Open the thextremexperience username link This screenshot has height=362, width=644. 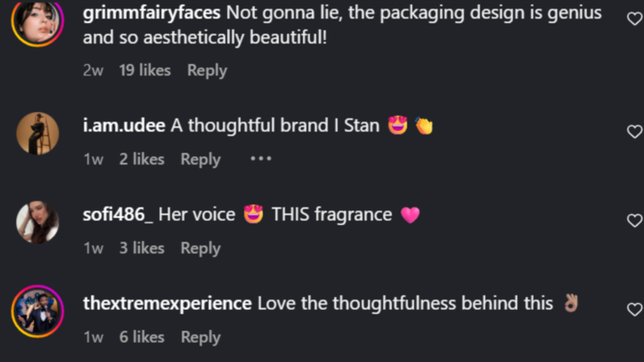coord(167,303)
